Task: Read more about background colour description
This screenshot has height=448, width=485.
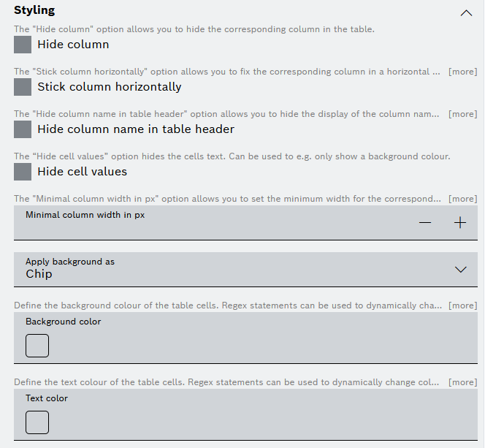Action: pyautogui.click(x=462, y=305)
